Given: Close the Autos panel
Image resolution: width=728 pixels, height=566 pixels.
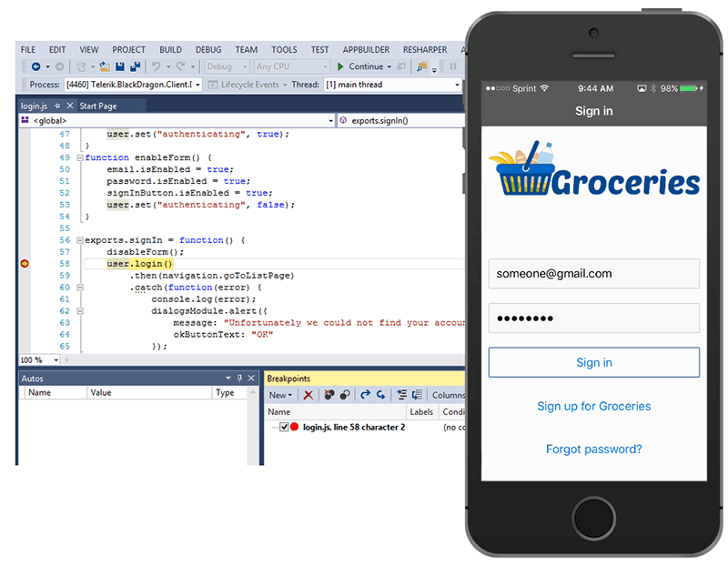Looking at the screenshot, I should click(251, 378).
